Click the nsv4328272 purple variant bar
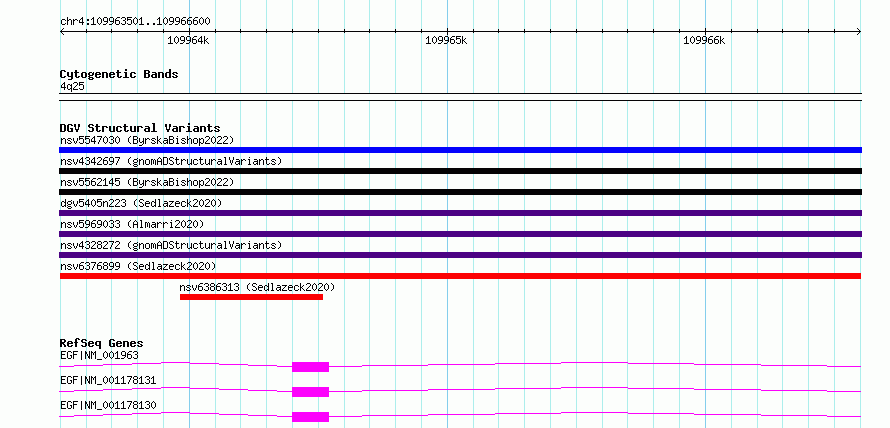The width and height of the screenshot is (890, 428). point(460,255)
